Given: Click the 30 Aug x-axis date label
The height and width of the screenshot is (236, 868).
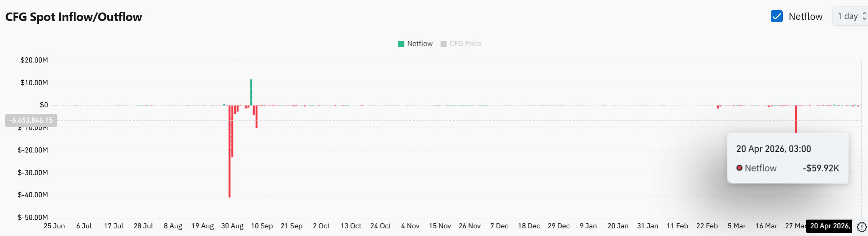Looking at the screenshot, I should click(232, 226).
